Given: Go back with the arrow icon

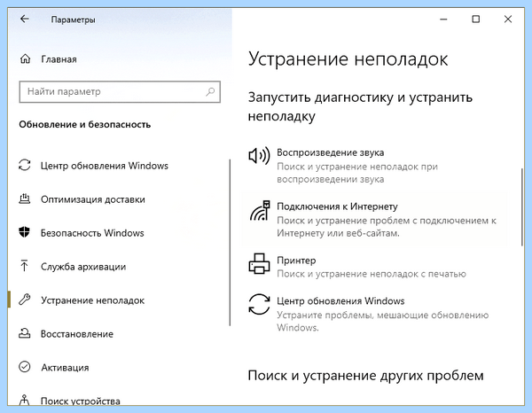Looking at the screenshot, I should [x=25, y=19].
